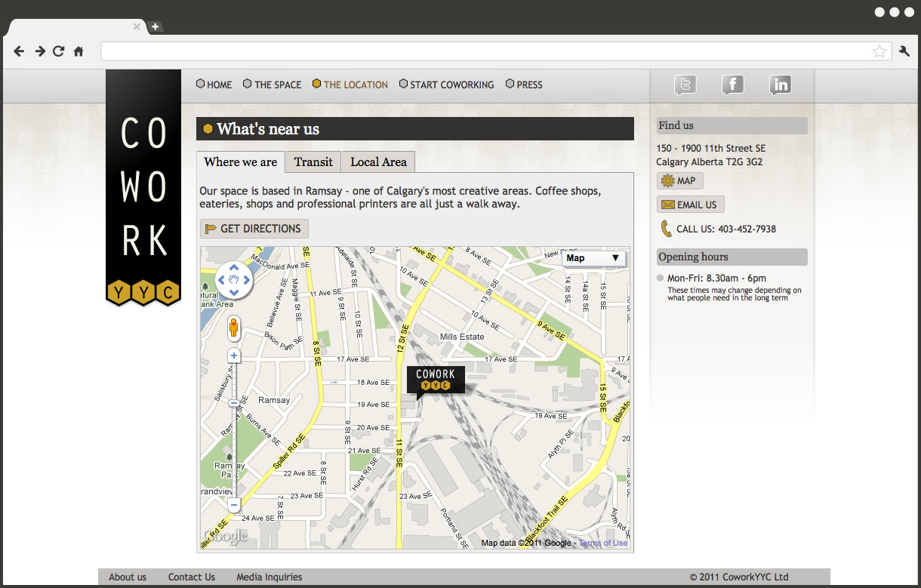921x588 pixels.
Task: Bookmark page with the star icon
Action: 879,51
